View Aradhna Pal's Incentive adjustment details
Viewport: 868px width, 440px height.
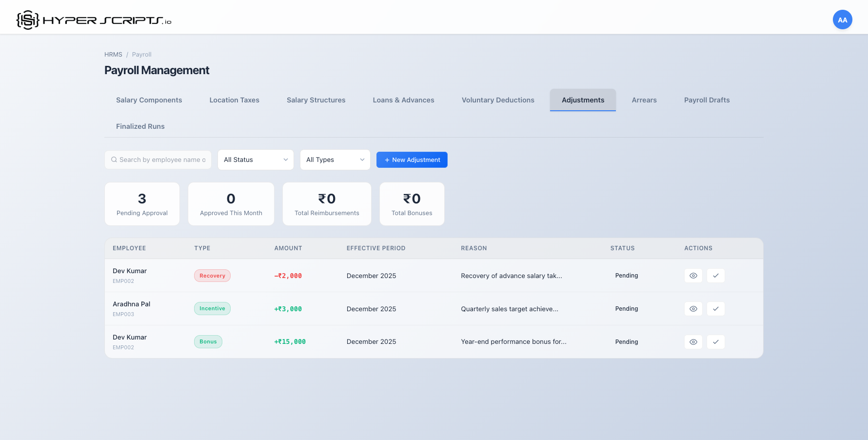coord(693,309)
